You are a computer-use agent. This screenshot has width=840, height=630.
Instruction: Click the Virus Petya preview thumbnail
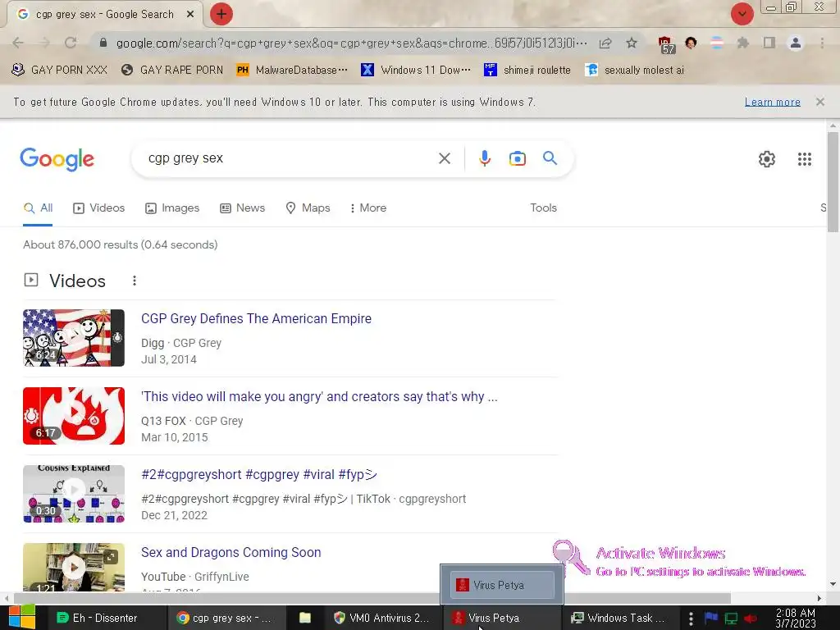click(502, 584)
